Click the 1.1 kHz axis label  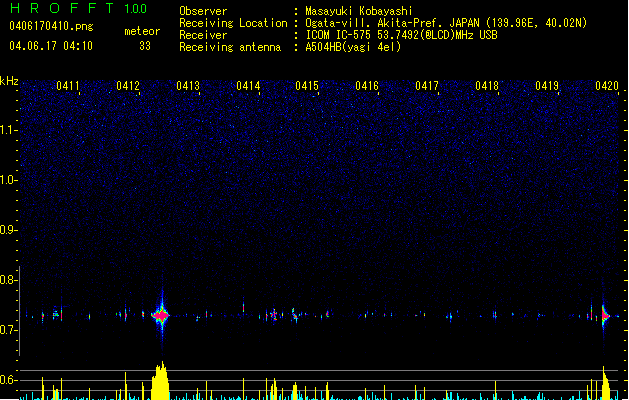pos(9,130)
